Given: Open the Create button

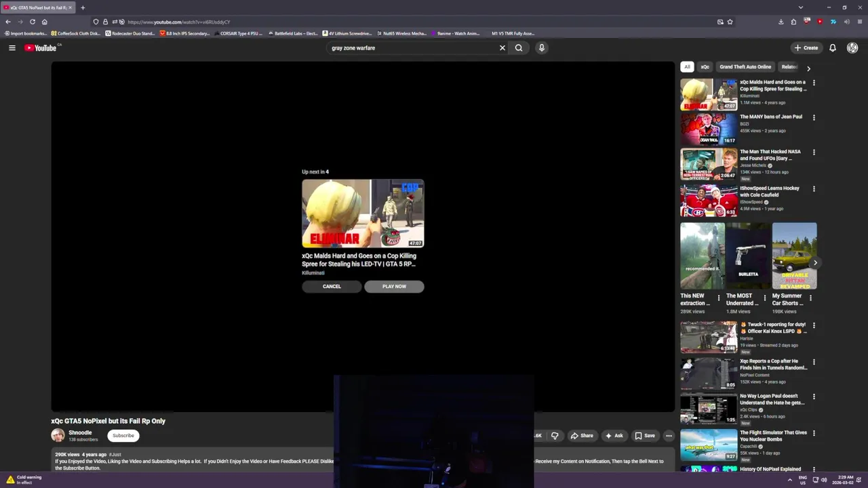Looking at the screenshot, I should (x=806, y=47).
